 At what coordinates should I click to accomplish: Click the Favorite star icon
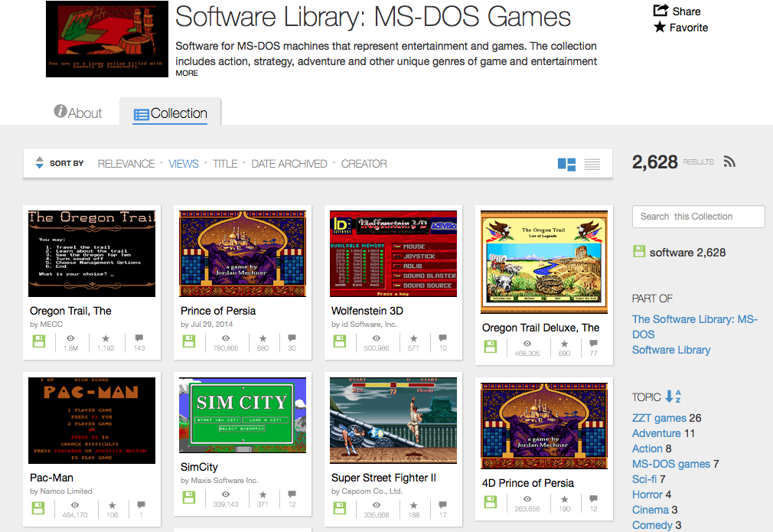(660, 27)
